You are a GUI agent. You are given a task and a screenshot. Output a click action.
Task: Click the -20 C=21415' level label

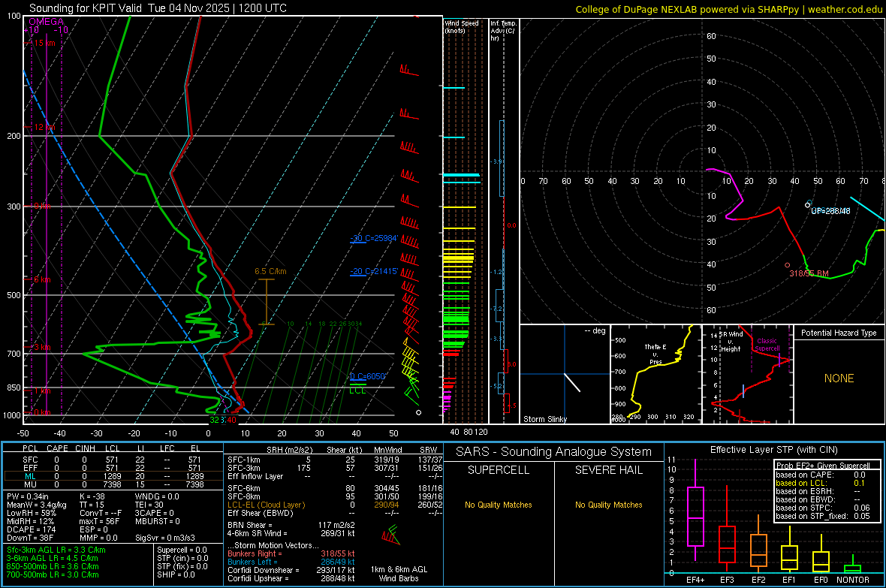click(x=375, y=271)
